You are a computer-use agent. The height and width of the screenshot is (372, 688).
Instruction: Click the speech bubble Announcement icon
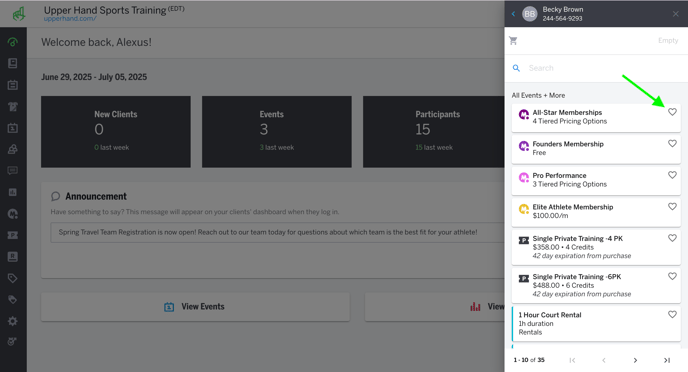click(55, 196)
